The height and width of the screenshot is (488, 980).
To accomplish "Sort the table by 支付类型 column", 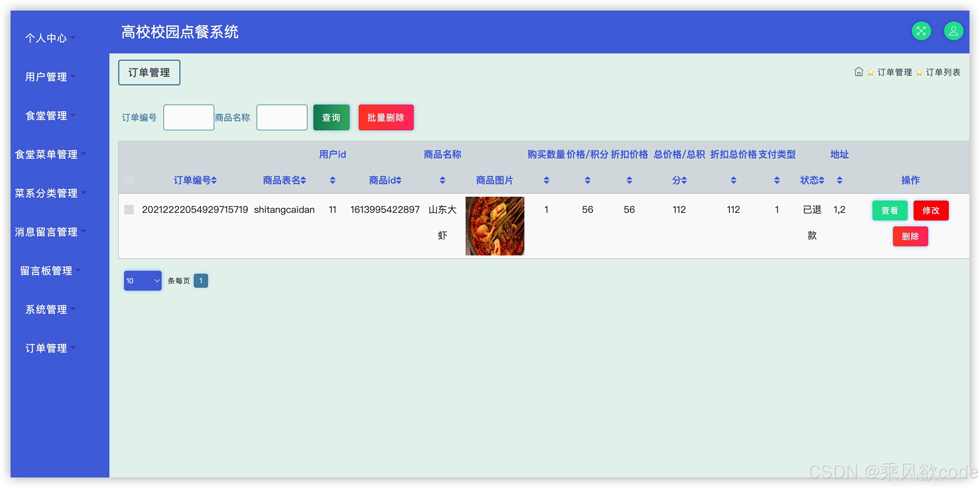I will click(x=777, y=181).
